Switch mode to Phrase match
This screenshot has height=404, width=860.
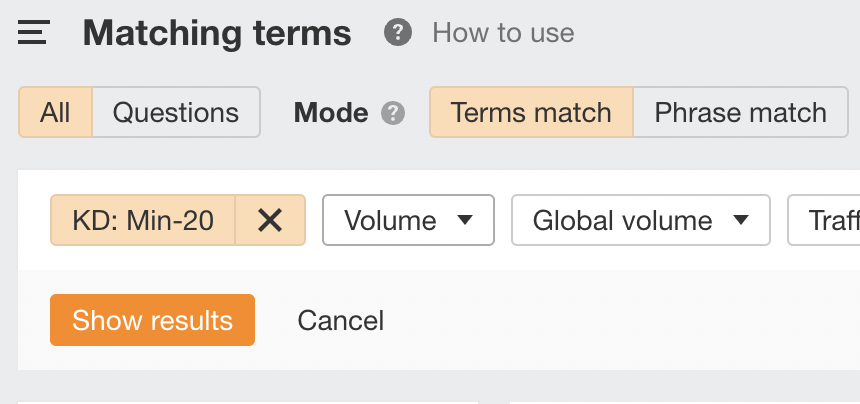pyautogui.click(x=740, y=112)
